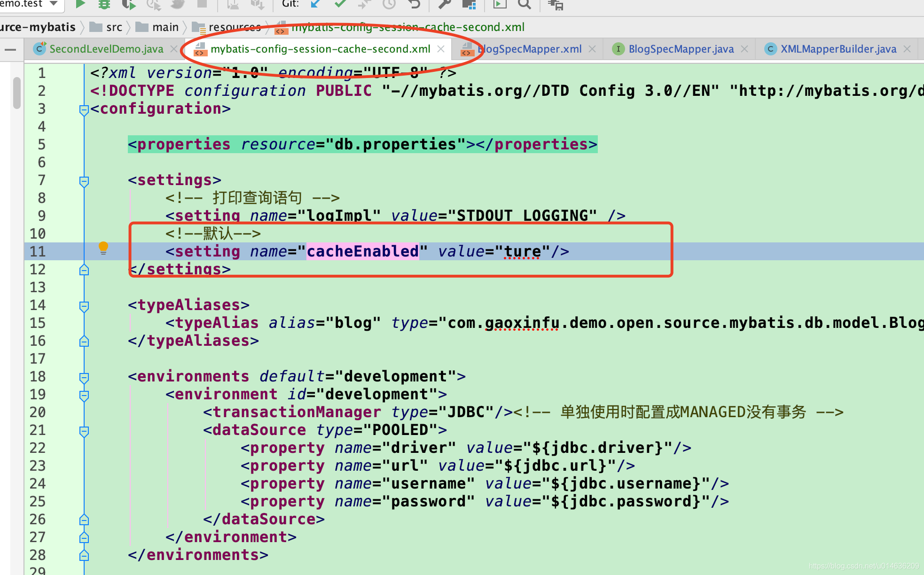Image resolution: width=924 pixels, height=575 pixels.
Task: Collapse the dataSource fold on line 21
Action: coord(84,431)
